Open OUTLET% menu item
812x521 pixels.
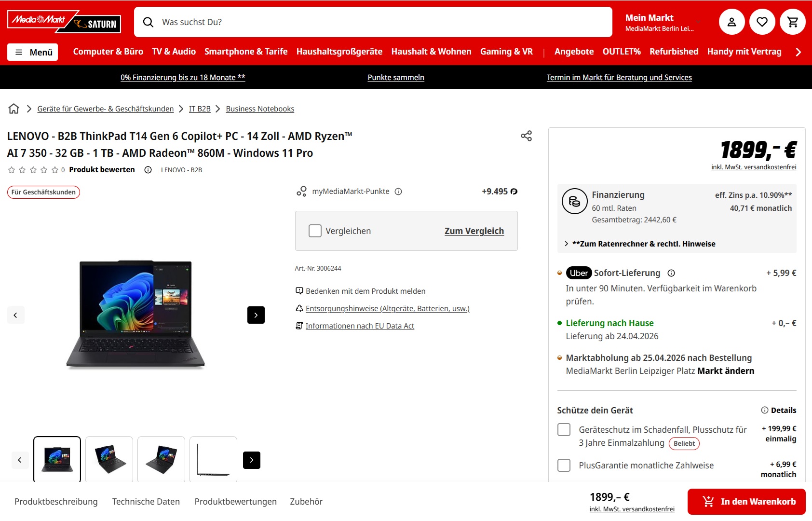pyautogui.click(x=622, y=52)
